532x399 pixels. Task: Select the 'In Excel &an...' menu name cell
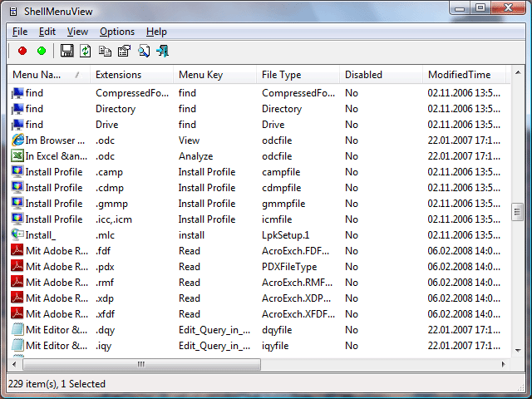[57, 156]
